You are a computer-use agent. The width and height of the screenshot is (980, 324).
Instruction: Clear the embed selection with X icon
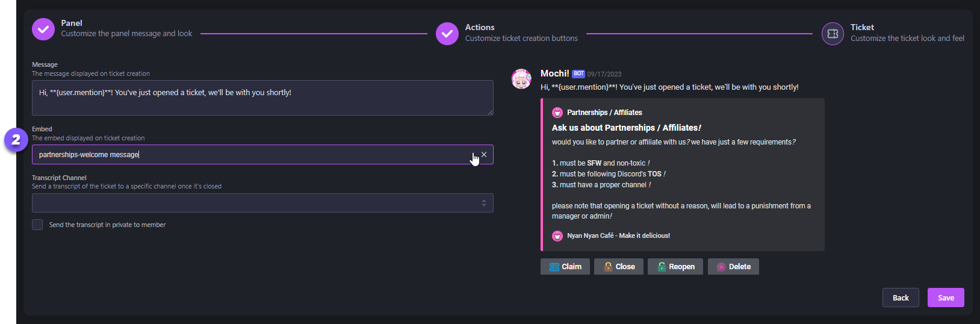tap(484, 155)
